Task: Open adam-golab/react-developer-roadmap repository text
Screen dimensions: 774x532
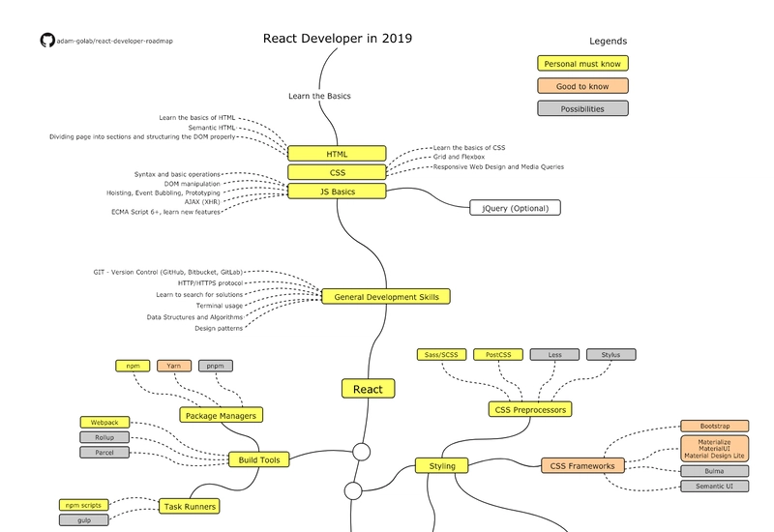Action: [114, 41]
